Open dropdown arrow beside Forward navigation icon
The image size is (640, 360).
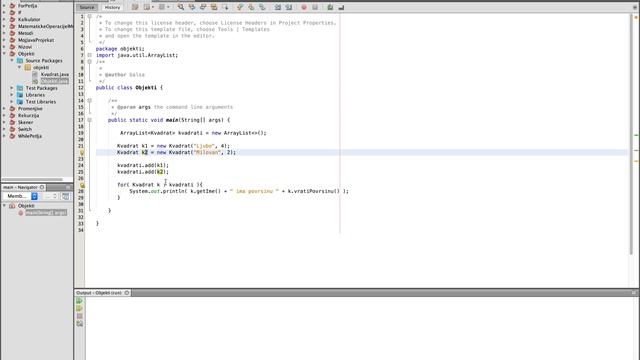168,7
